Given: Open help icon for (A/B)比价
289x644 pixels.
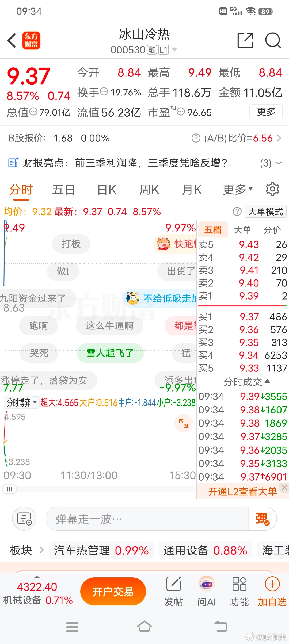Looking at the screenshot, I should (196, 138).
